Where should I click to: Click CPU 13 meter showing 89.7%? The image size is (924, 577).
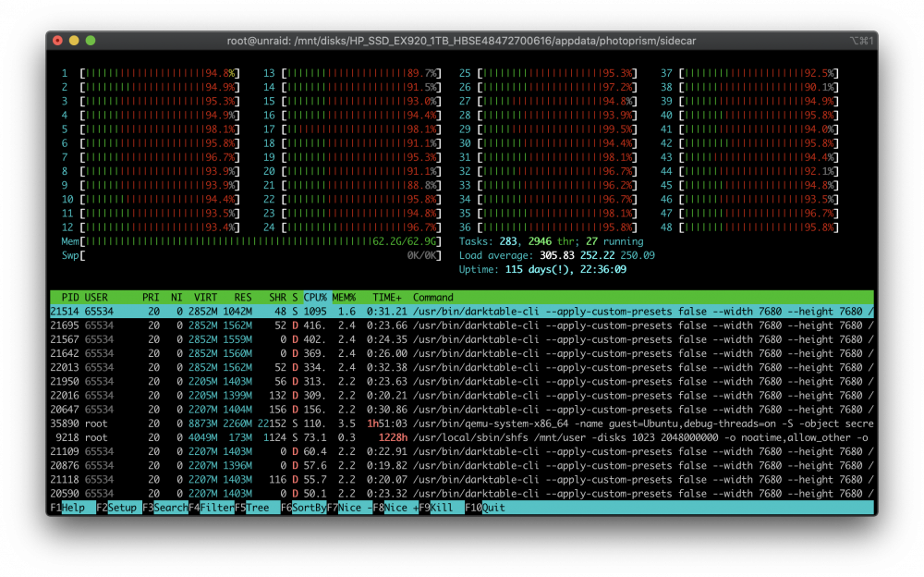click(352, 73)
